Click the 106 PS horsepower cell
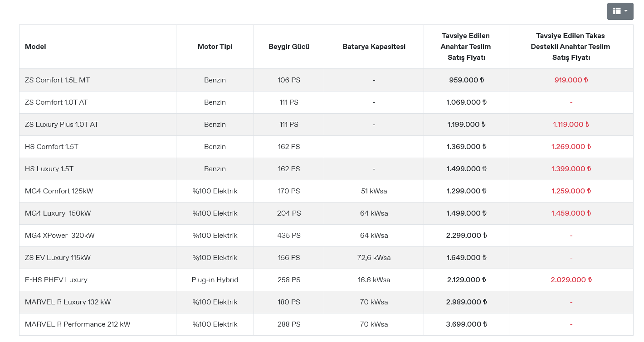 coord(289,80)
